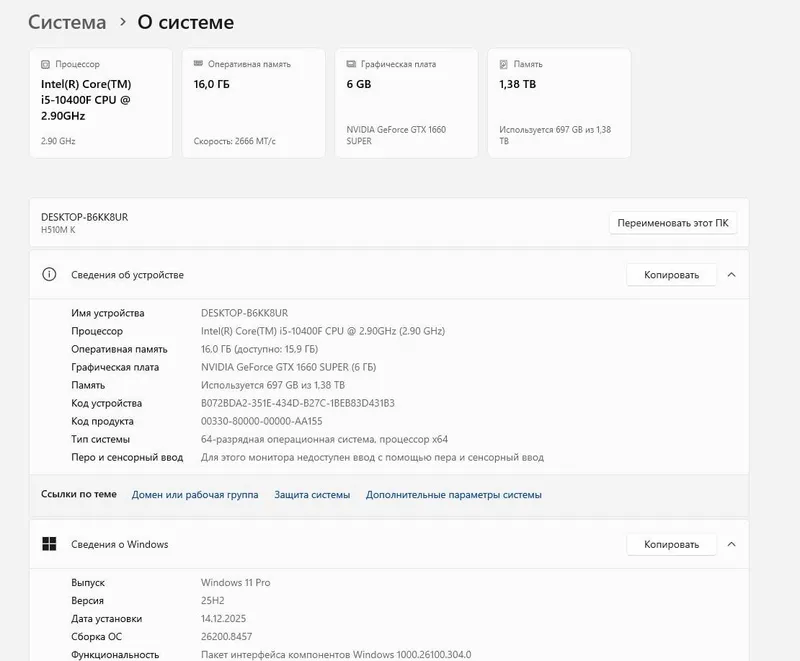800x661 pixels.
Task: Select device name value in Имя устройства row
Action: click(244, 313)
